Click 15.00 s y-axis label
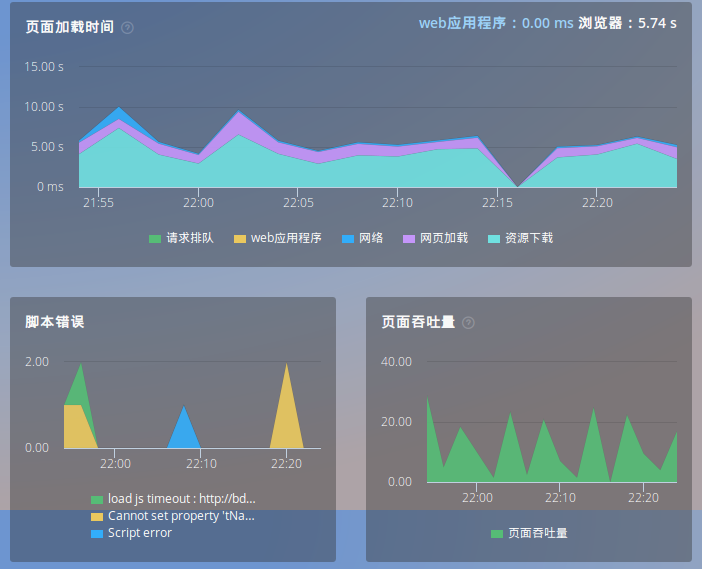Screen dimensions: 702x569 [44, 67]
